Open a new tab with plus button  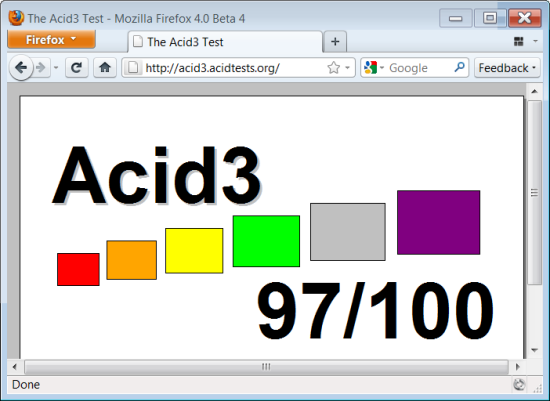(x=335, y=42)
